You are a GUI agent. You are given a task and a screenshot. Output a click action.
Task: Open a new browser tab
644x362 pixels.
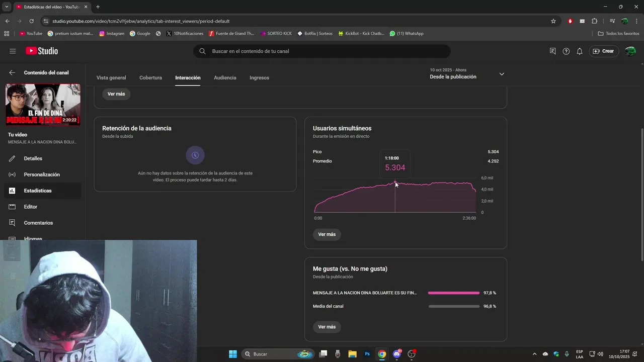point(98,7)
